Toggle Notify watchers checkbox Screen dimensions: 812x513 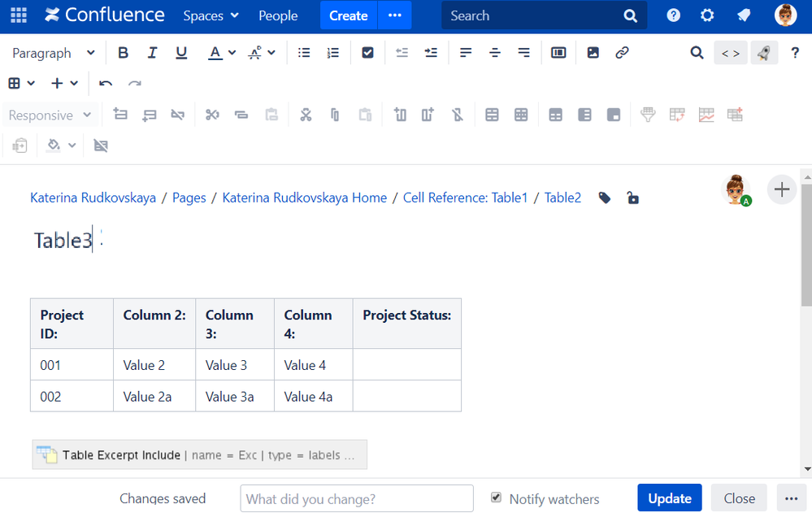coord(496,498)
